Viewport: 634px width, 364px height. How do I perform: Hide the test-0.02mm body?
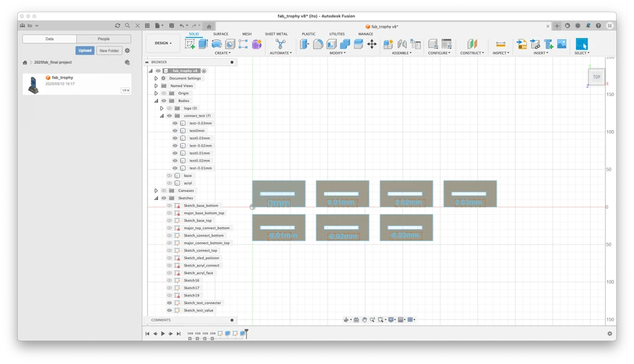coord(175,145)
